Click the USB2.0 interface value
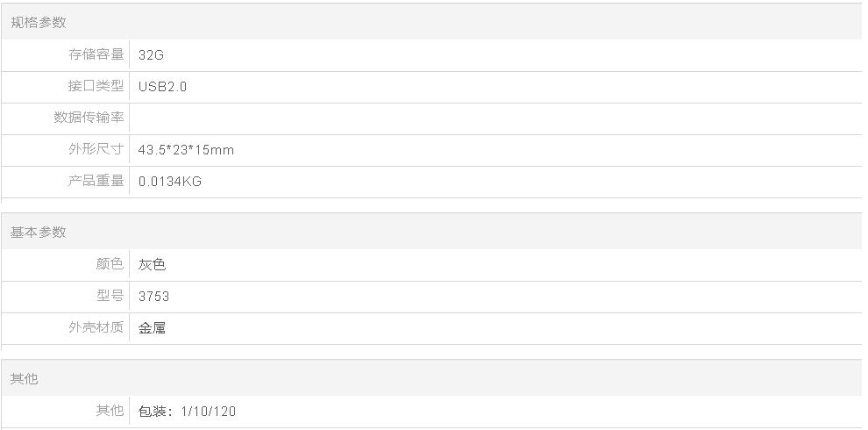Viewport: 868px width, 430px height. 163,87
